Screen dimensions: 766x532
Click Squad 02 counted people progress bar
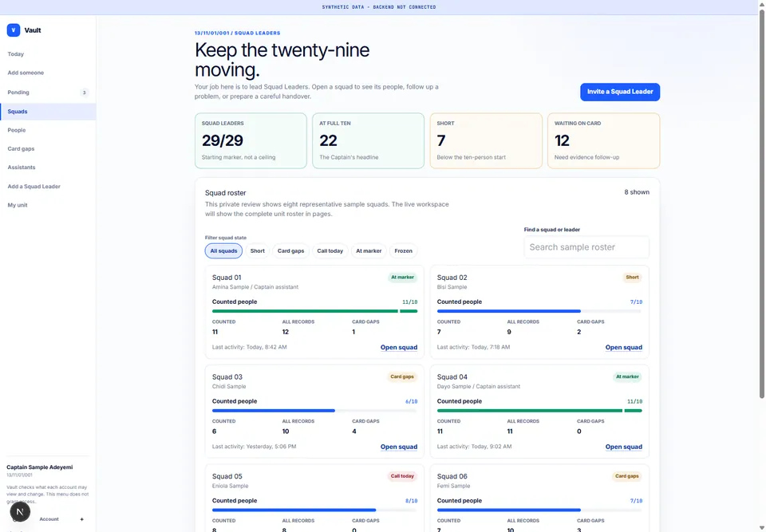point(539,311)
